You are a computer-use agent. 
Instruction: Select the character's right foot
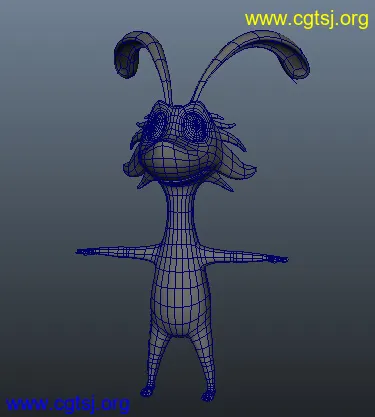pos(208,396)
